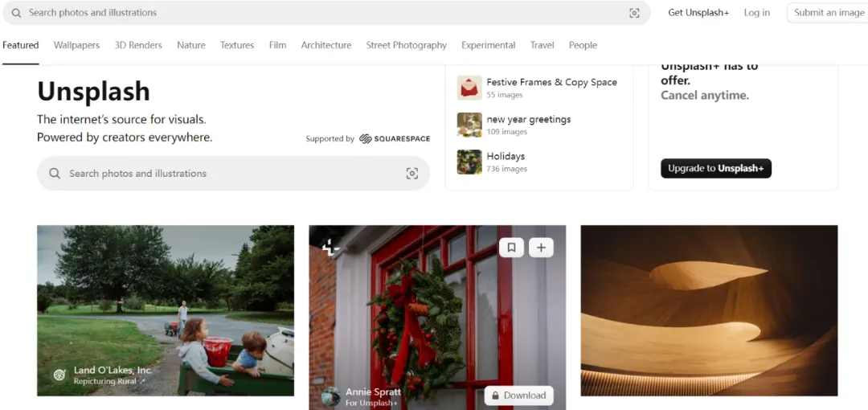Image resolution: width=868 pixels, height=410 pixels.
Task: Click Festive Frames collection thumbnail
Action: point(469,88)
